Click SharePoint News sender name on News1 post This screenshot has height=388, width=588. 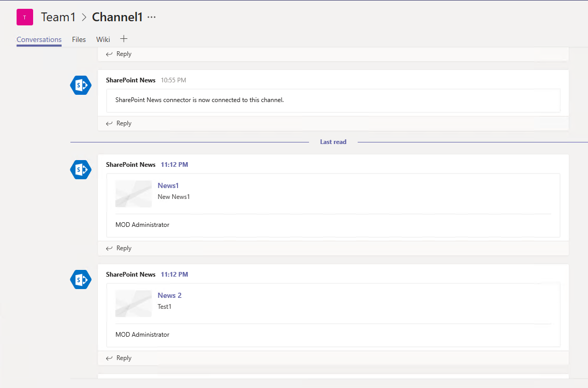130,165
